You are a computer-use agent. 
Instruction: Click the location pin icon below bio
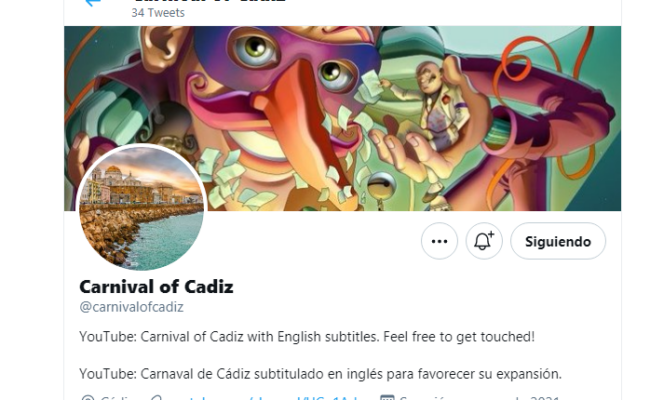pyautogui.click(x=87, y=398)
